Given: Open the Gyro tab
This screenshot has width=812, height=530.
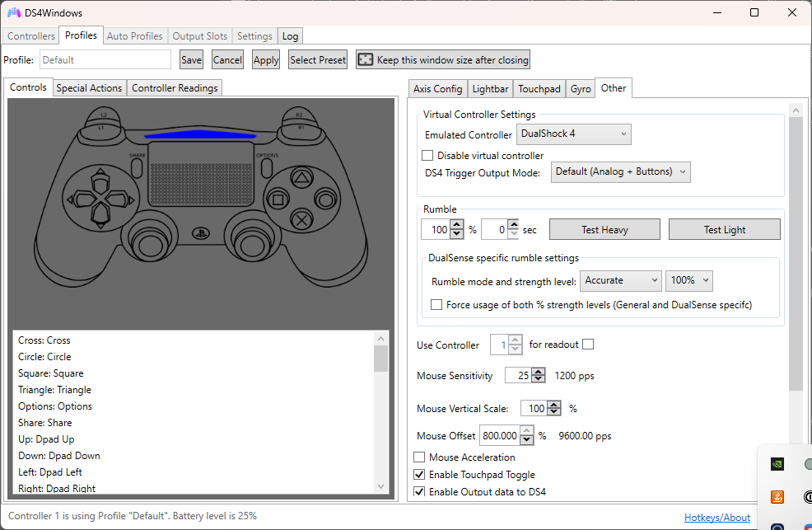Looking at the screenshot, I should (581, 88).
